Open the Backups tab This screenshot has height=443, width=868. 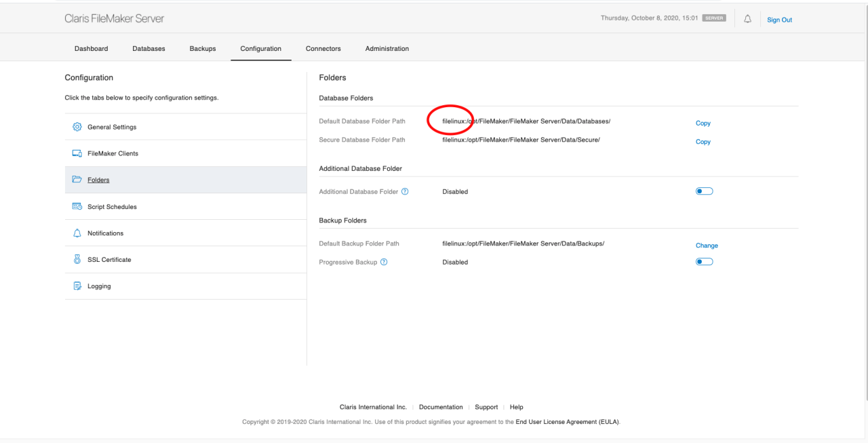pos(203,49)
